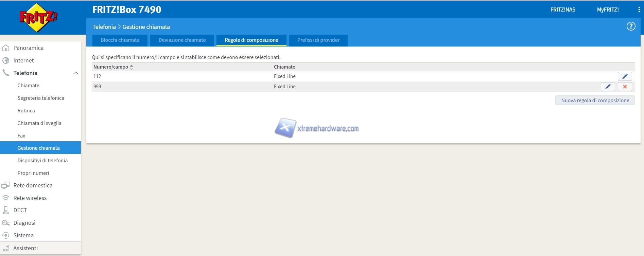
Task: Click the edit pencil for rule 112
Action: coord(625,76)
